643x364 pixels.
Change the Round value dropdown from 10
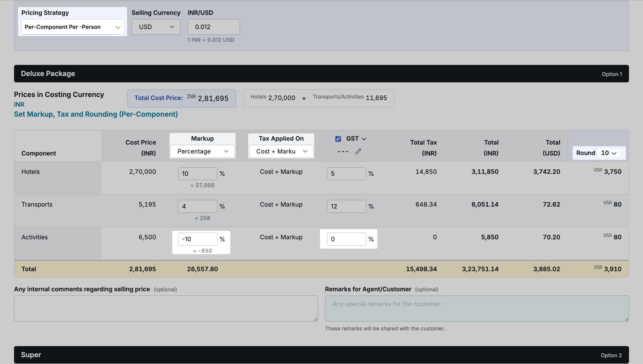pyautogui.click(x=609, y=153)
